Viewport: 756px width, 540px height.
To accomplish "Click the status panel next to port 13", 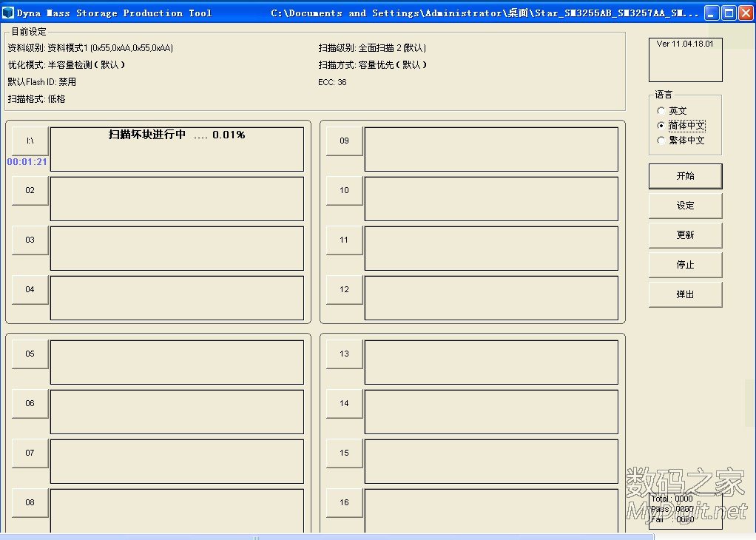I will coord(491,362).
